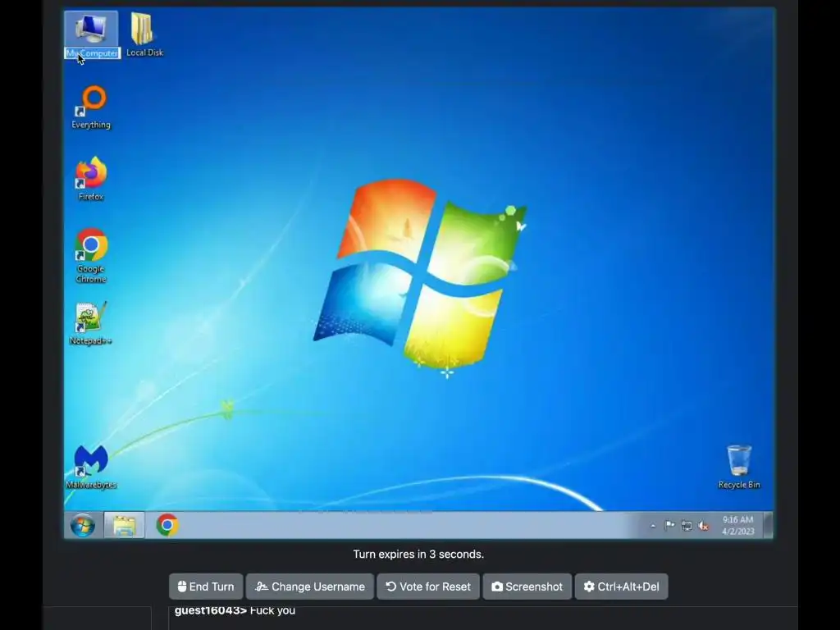Launch Chrome from the taskbar

(x=167, y=525)
